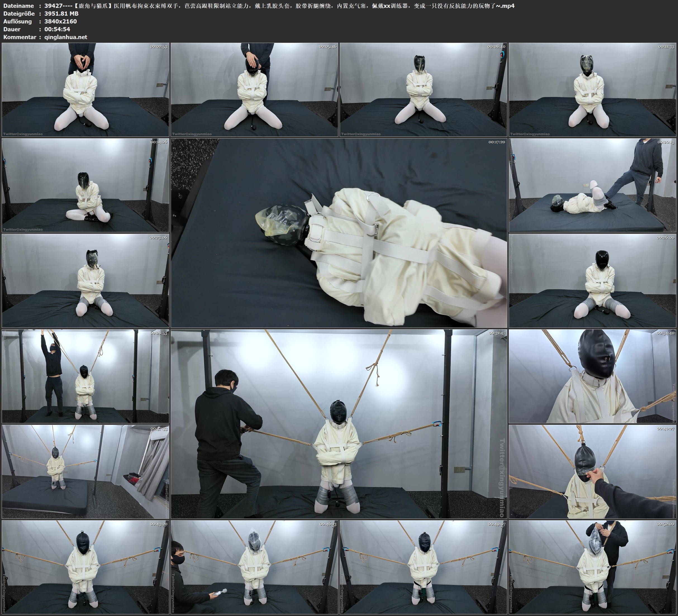Click the qinglanhua.net comment text
This screenshot has height=616, width=678.
[x=66, y=37]
